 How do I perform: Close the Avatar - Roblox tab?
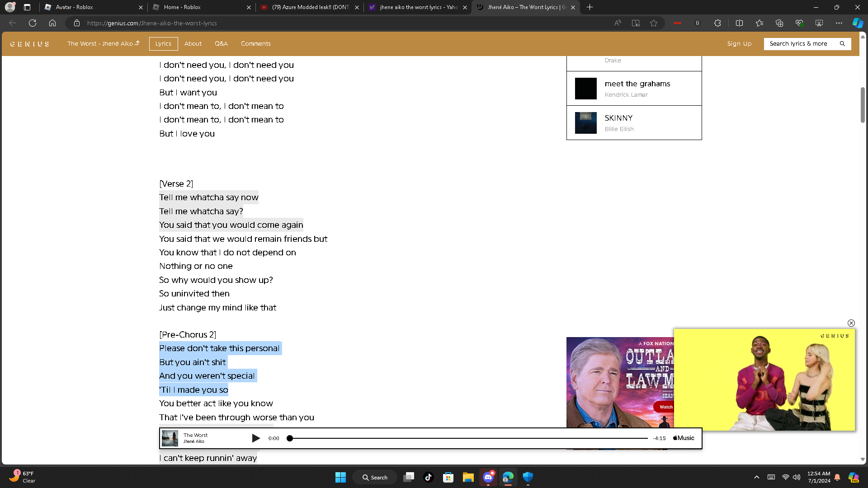[x=141, y=7]
